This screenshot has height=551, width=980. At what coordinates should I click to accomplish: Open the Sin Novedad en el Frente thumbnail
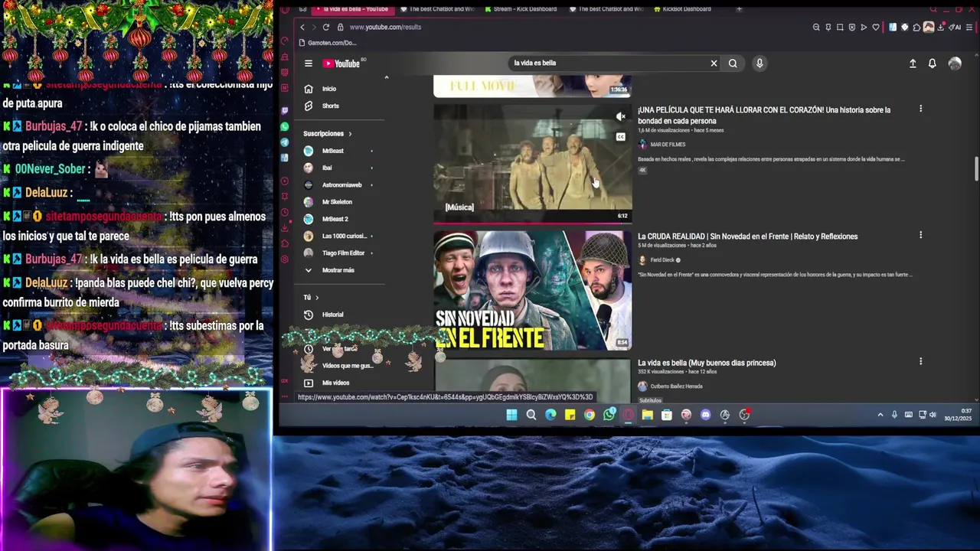click(x=532, y=291)
